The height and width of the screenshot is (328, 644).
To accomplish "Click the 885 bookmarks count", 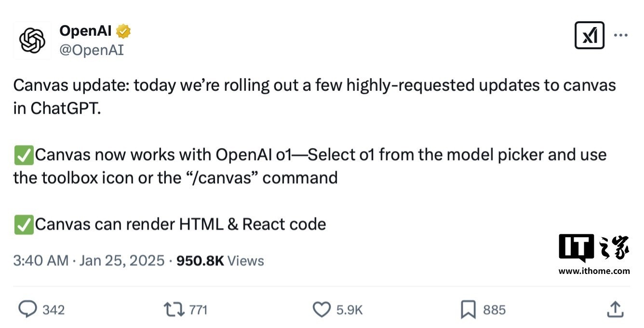I will point(494,310).
